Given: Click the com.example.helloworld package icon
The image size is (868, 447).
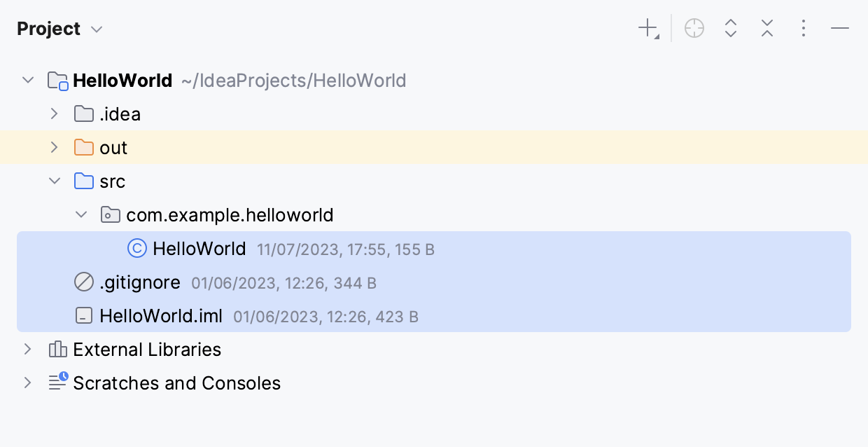Looking at the screenshot, I should pyautogui.click(x=110, y=214).
